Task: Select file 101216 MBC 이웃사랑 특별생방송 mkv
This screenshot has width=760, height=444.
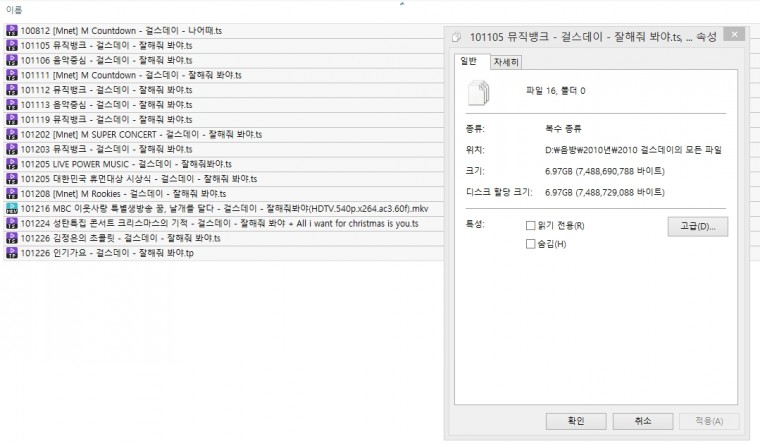Action: [224, 208]
